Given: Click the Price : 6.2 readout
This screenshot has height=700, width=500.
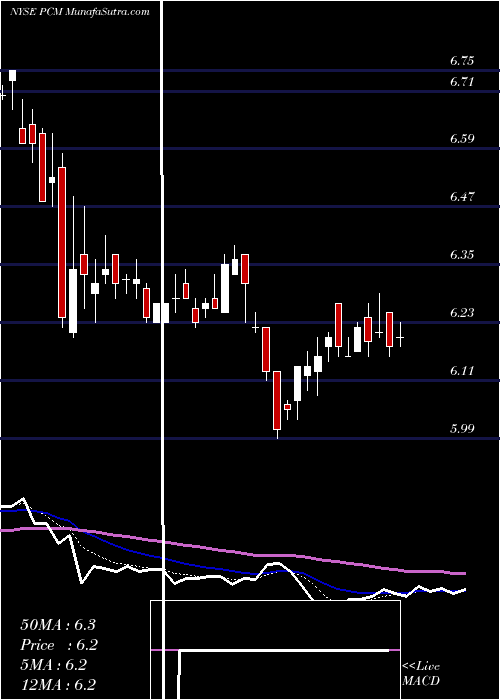Looking at the screenshot, I should [x=59, y=645].
